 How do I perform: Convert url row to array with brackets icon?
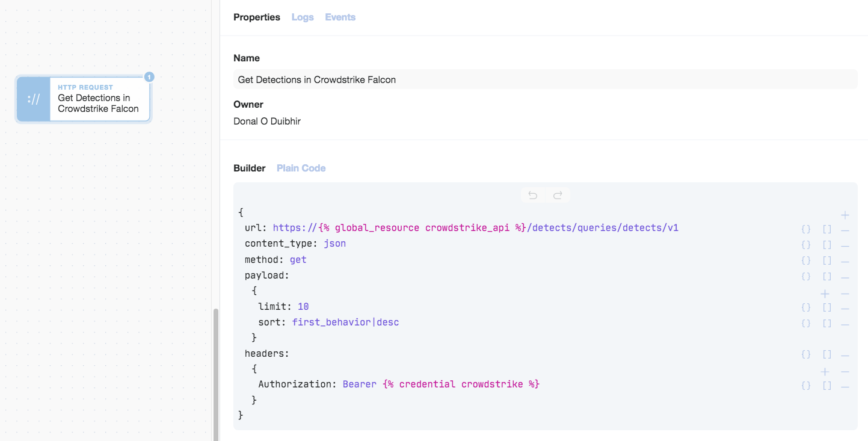[x=827, y=229]
